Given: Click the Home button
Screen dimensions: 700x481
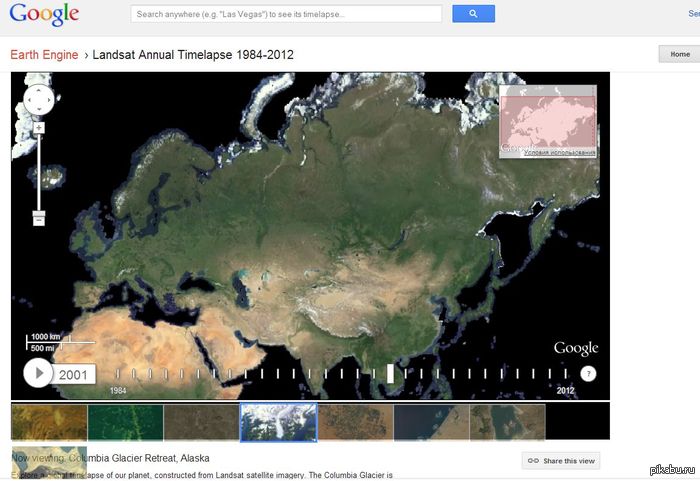Looking at the screenshot, I should pos(679,54).
